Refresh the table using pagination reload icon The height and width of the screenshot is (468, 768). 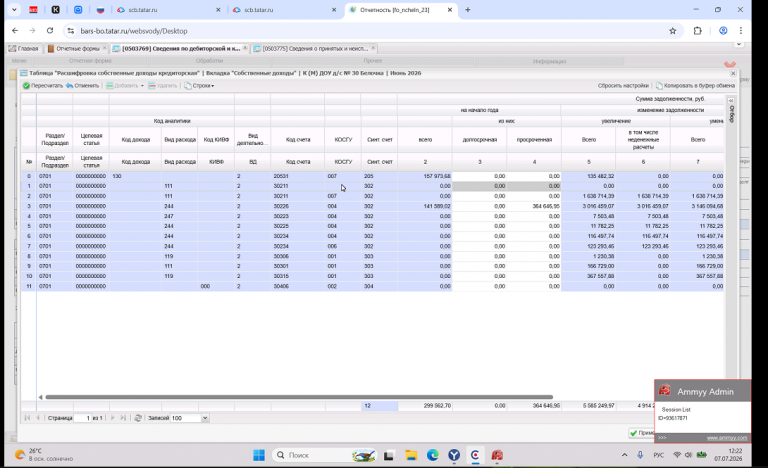138,418
